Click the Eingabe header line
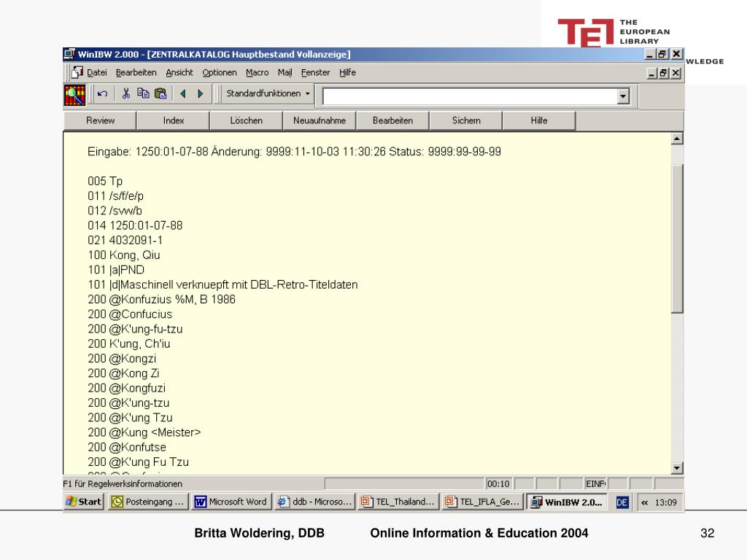 tap(294, 152)
